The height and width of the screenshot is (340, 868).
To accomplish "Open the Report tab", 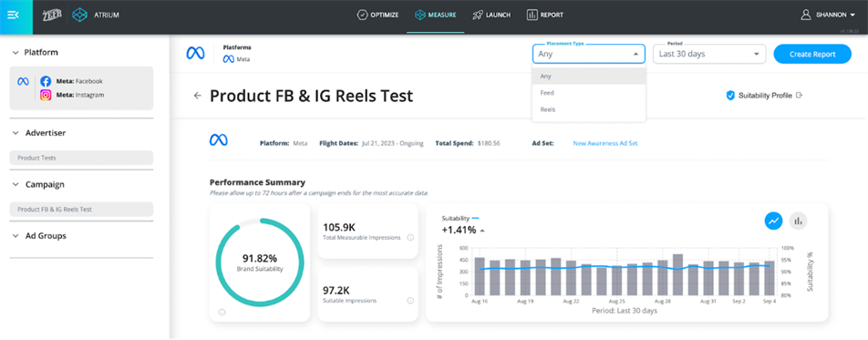I will pyautogui.click(x=544, y=15).
